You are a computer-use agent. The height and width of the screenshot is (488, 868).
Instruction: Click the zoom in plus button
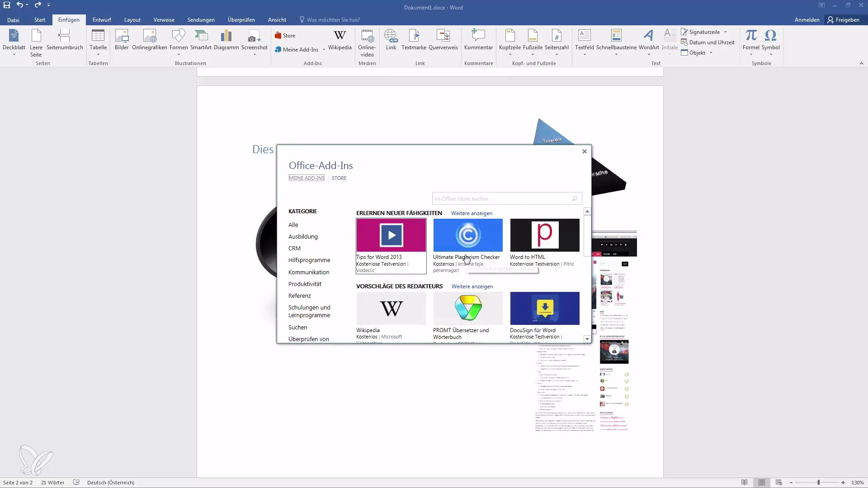coord(843,483)
